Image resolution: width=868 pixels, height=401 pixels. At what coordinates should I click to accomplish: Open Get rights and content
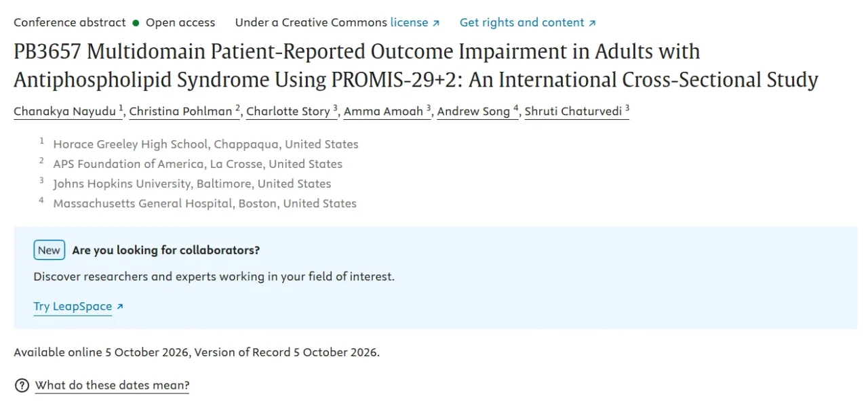pyautogui.click(x=521, y=22)
